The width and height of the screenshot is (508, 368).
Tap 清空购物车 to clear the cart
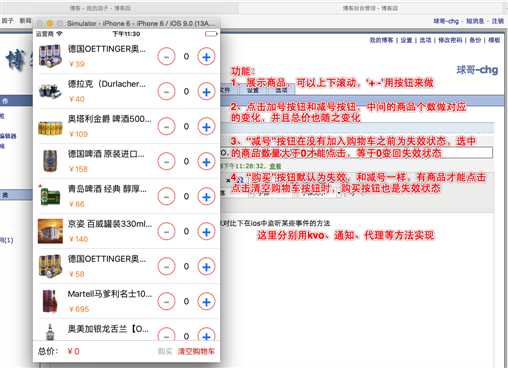pyautogui.click(x=196, y=351)
